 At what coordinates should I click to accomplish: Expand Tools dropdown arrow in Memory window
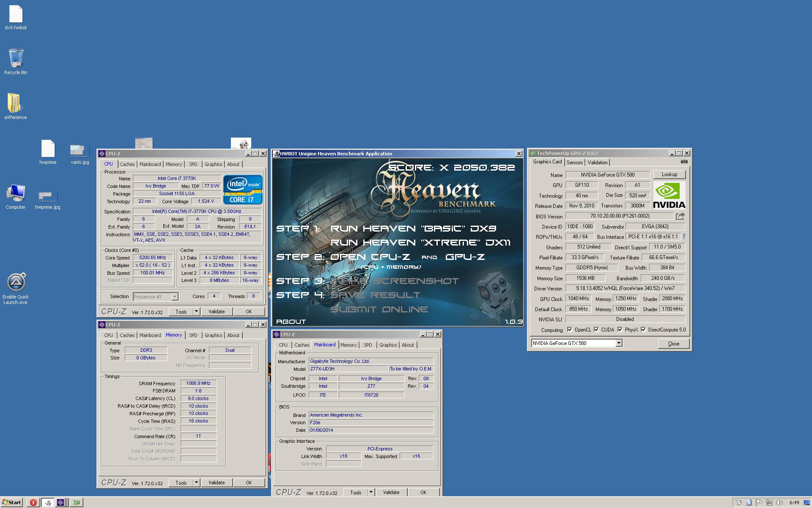pos(196,483)
